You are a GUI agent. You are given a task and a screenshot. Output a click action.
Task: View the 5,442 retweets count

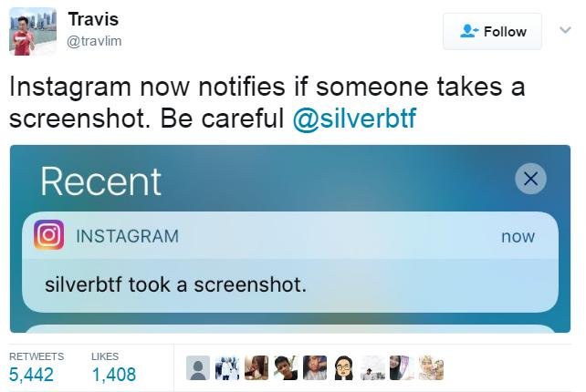[x=31, y=375]
